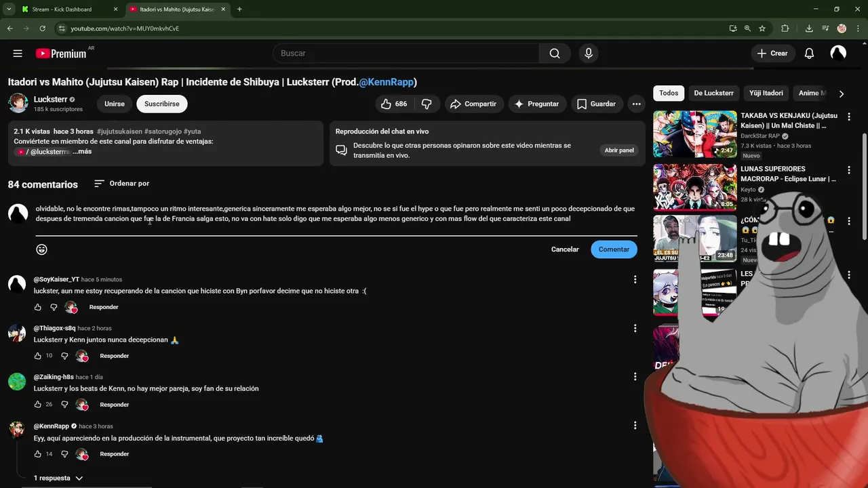Open menu for @KennRapp's comment
The image size is (868, 488).
635,426
